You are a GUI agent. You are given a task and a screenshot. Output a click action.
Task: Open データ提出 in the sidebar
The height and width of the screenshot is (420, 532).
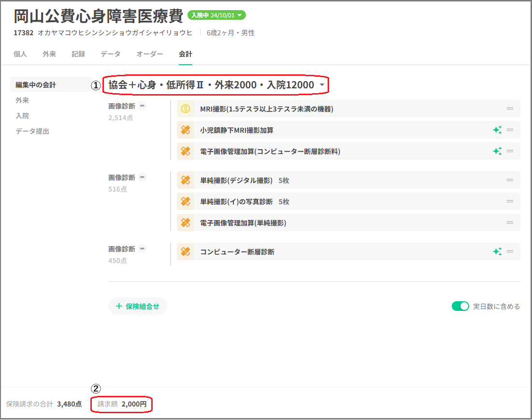coord(32,131)
